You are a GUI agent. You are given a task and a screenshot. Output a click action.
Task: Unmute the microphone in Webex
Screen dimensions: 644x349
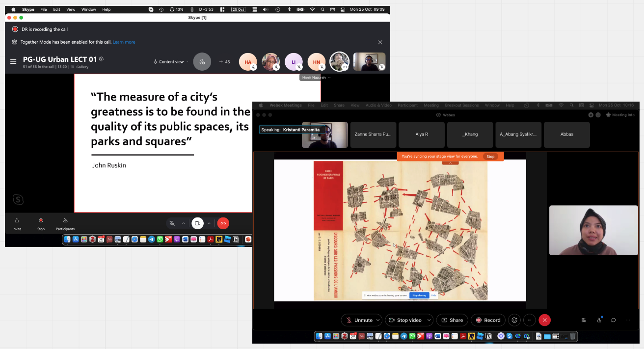tap(359, 320)
